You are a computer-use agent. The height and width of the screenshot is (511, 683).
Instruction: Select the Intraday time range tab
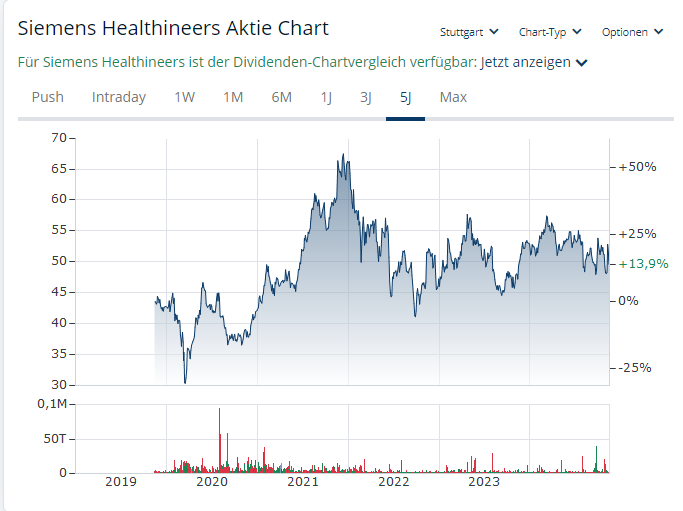tap(119, 97)
